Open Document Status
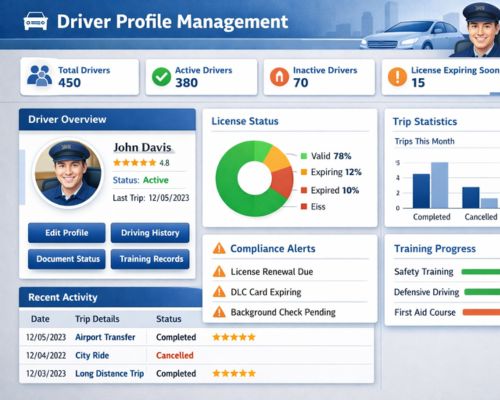The image size is (500, 400). (67, 259)
